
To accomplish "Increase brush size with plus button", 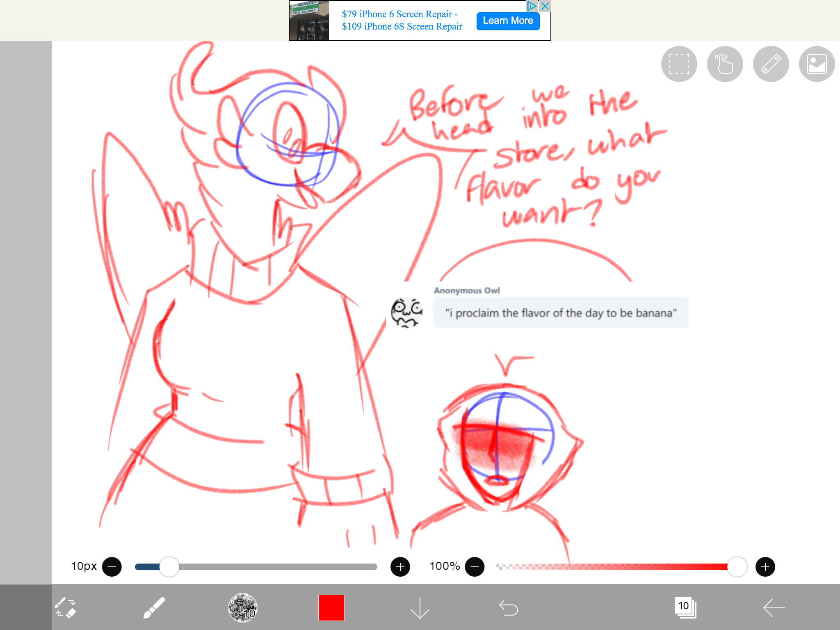I will [x=400, y=567].
